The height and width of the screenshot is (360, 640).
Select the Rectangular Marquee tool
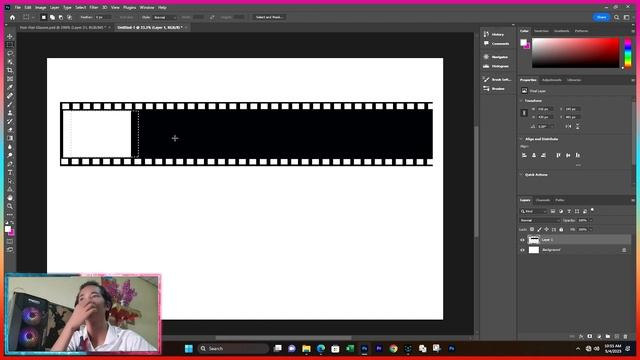pos(10,44)
